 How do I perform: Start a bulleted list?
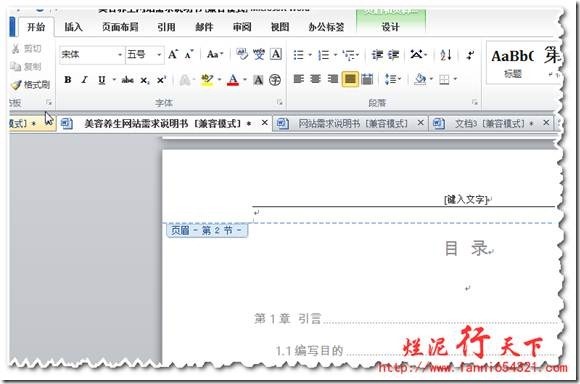(298, 55)
